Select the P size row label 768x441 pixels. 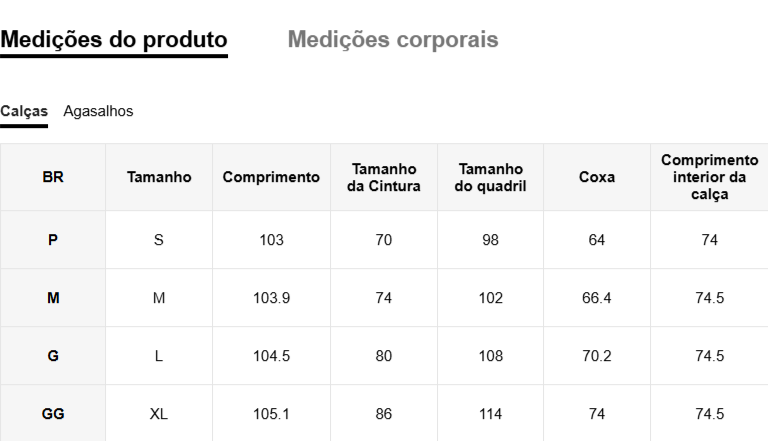pos(53,240)
